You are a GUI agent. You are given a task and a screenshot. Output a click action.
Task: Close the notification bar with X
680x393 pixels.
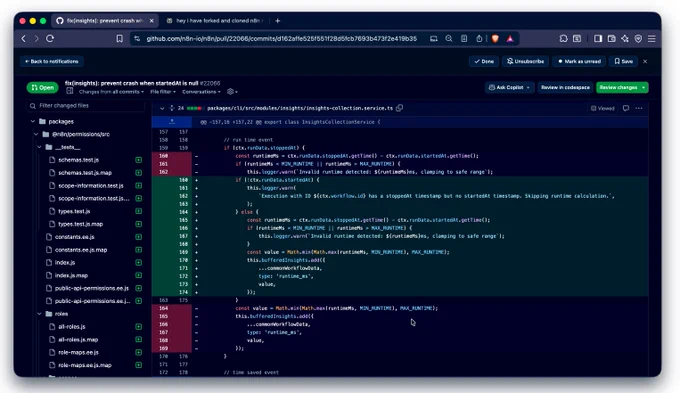(645, 61)
